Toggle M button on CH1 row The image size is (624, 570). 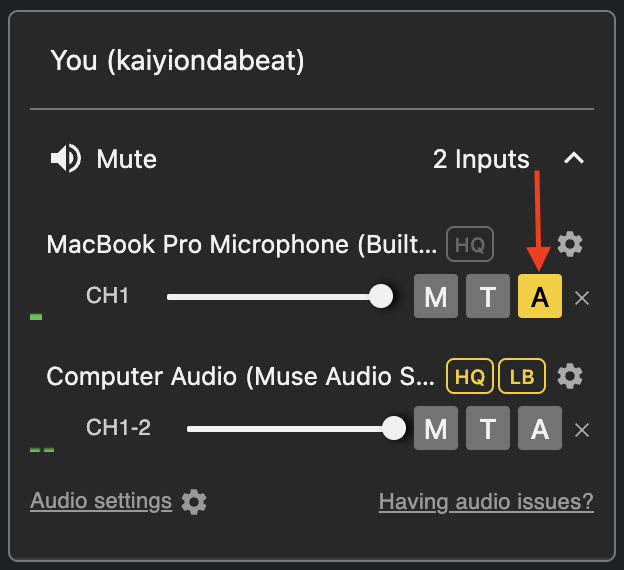click(436, 296)
